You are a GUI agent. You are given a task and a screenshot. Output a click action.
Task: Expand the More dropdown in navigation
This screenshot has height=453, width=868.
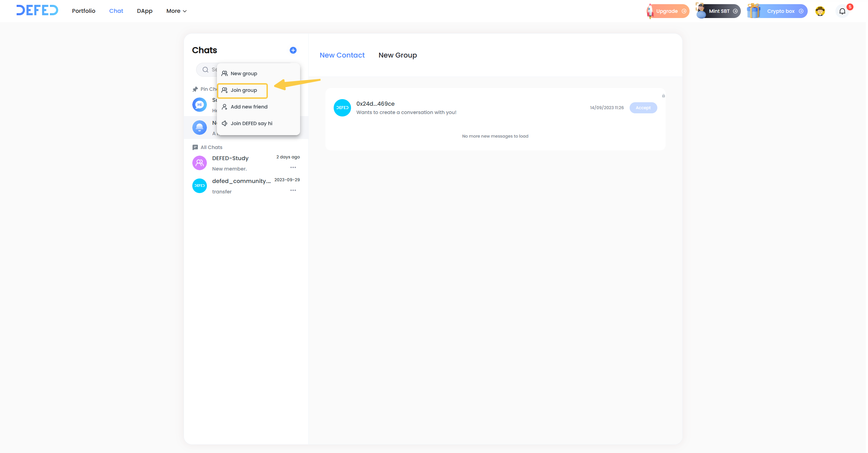176,11
